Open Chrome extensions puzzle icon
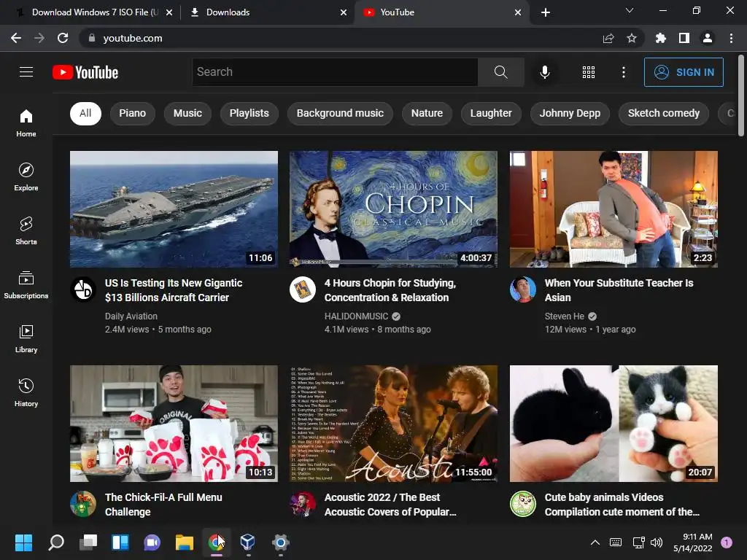 pyautogui.click(x=660, y=38)
